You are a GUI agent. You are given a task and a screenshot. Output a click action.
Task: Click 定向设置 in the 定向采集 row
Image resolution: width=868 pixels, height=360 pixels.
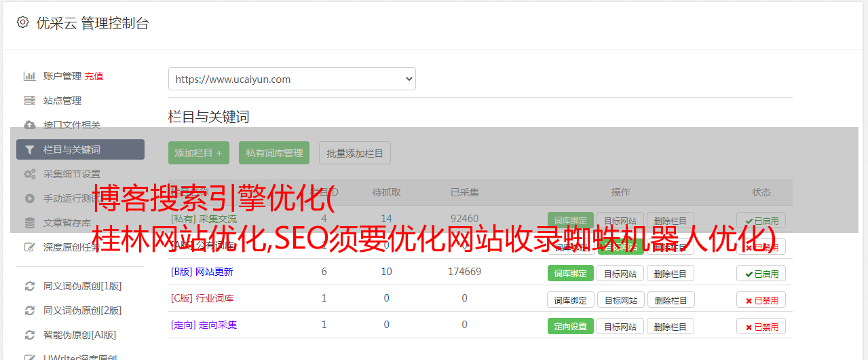tap(571, 326)
